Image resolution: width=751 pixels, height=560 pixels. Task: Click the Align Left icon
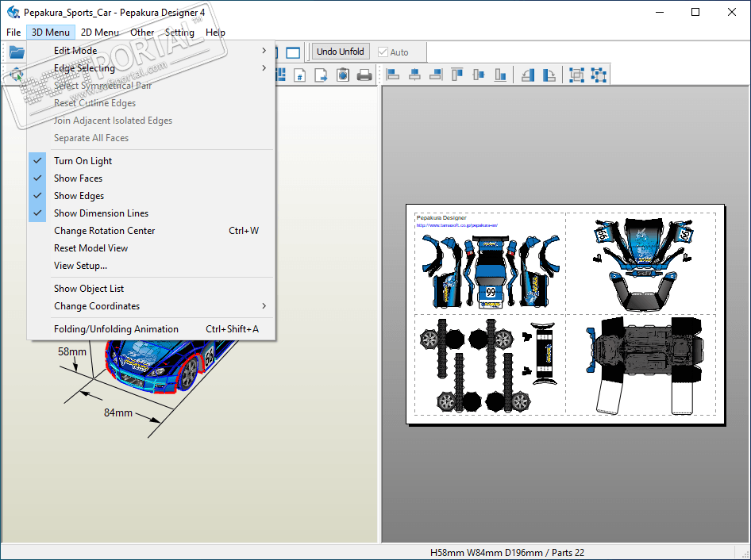click(x=393, y=75)
